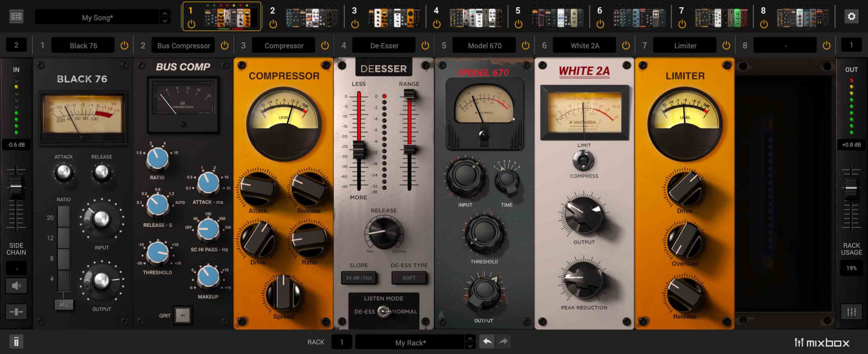Toggle power for rack 8 at top

pos(764,24)
